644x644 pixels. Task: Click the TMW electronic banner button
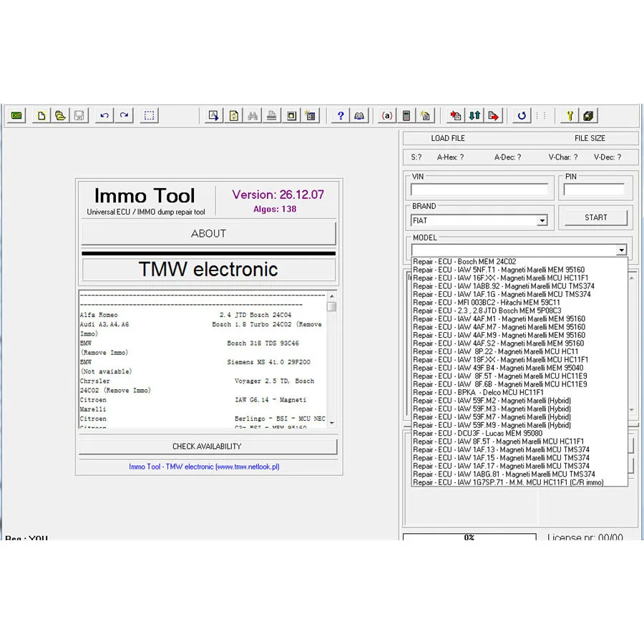coord(209,270)
